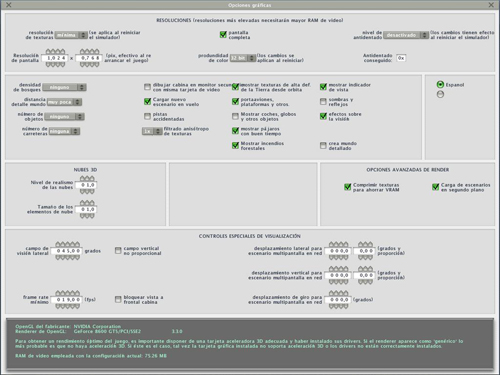Uncheck portaaviones, plataformas y otros
The image size is (500, 375).
point(235,101)
